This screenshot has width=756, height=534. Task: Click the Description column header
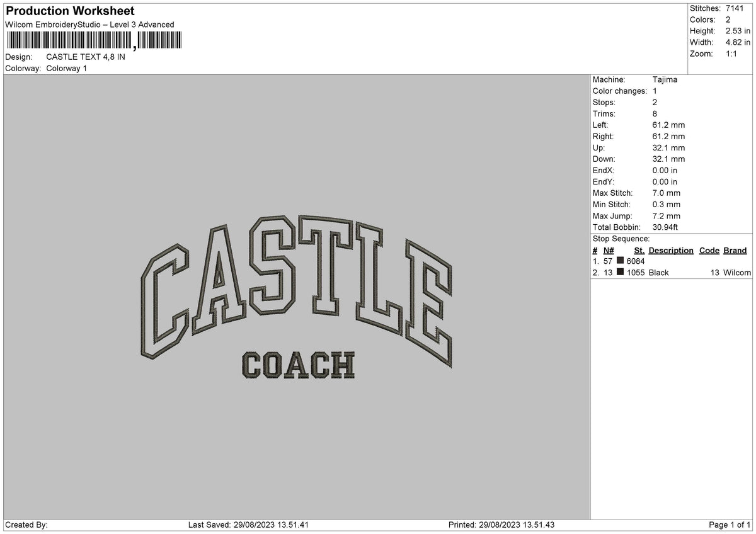(671, 250)
